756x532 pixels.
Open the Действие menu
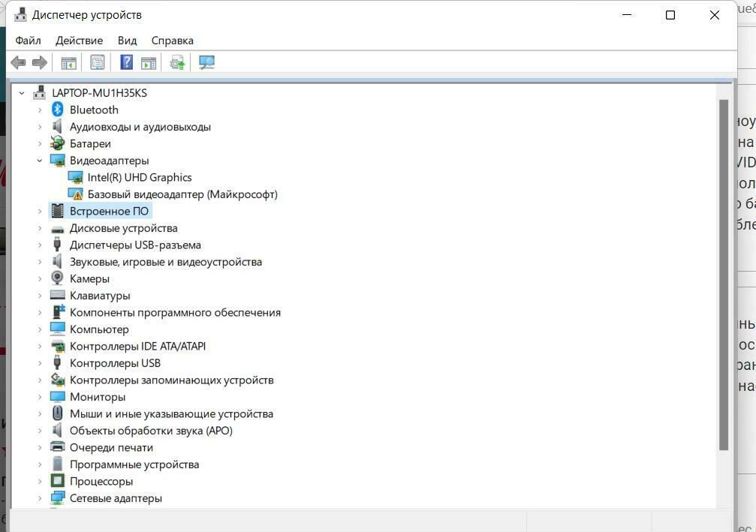point(79,41)
